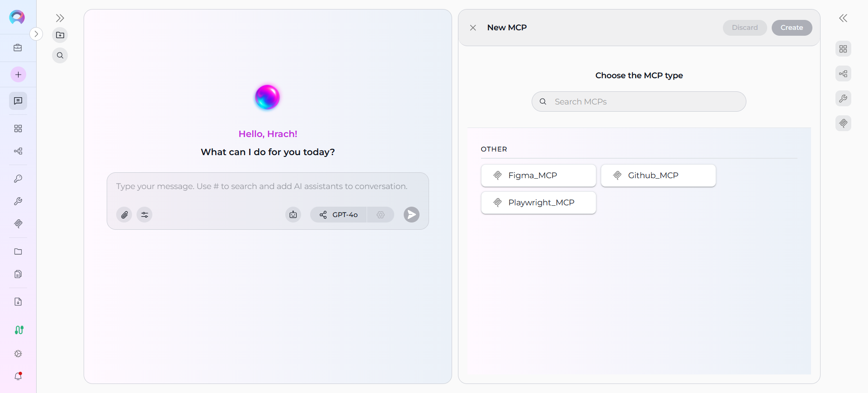Click the send message arrow button
The width and height of the screenshot is (868, 393).
pyautogui.click(x=411, y=215)
